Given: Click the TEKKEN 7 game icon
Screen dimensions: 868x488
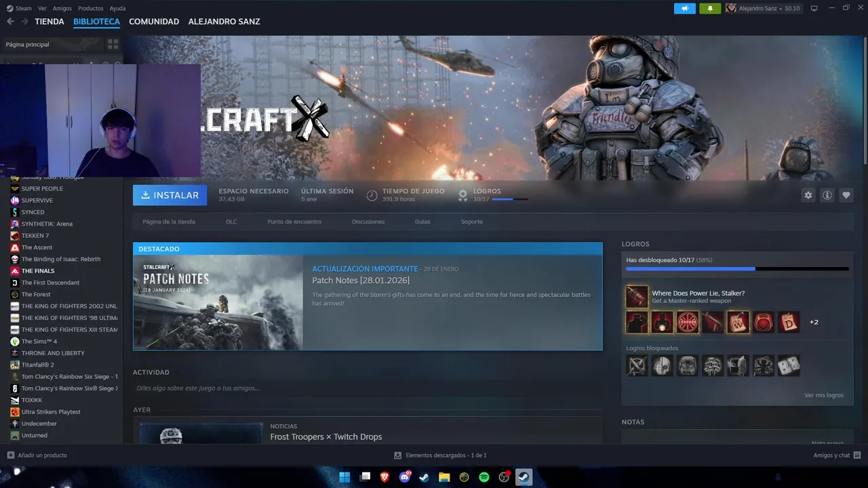Looking at the screenshot, I should [x=15, y=236].
